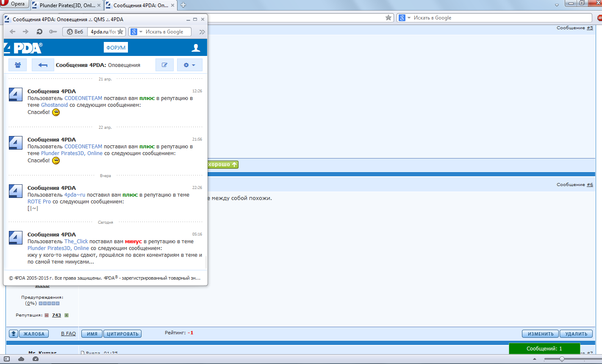Open The_Click user profile link
Viewport: 602px width, 364px height.
coord(76,242)
